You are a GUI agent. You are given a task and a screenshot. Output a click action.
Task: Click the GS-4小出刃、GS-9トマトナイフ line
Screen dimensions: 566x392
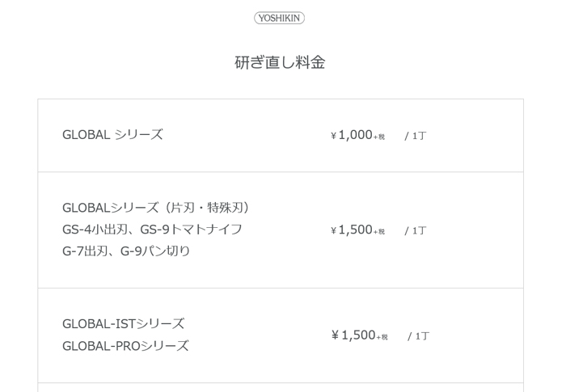pyautogui.click(x=152, y=230)
